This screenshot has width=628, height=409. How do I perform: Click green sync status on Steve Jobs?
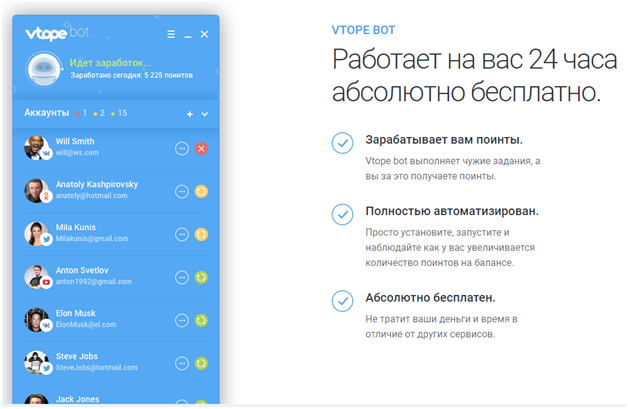coord(201,363)
